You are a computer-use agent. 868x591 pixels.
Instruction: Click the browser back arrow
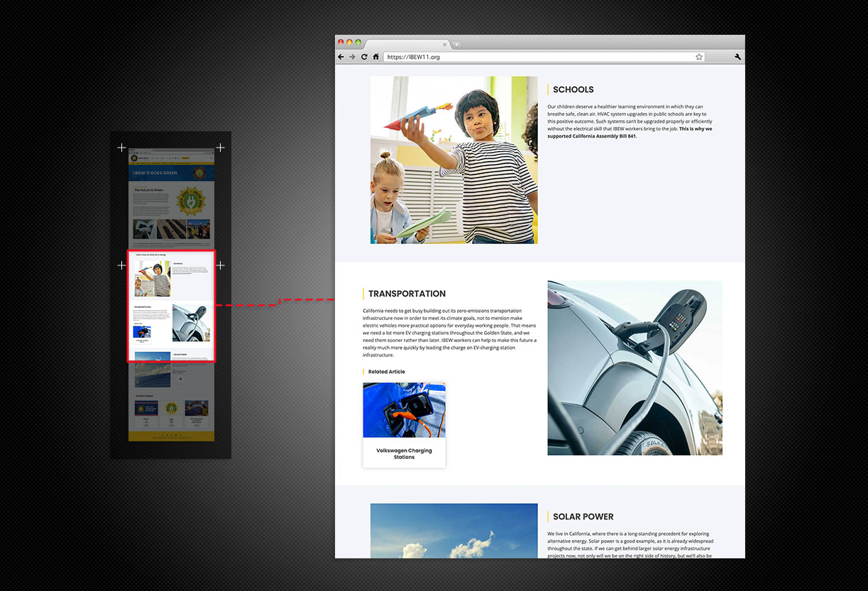(341, 57)
